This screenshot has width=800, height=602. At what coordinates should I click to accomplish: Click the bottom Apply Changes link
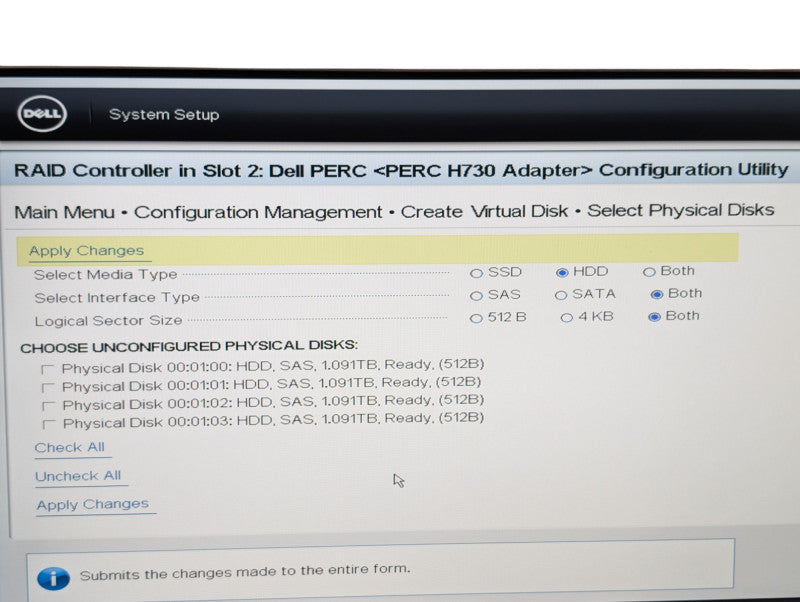(93, 505)
